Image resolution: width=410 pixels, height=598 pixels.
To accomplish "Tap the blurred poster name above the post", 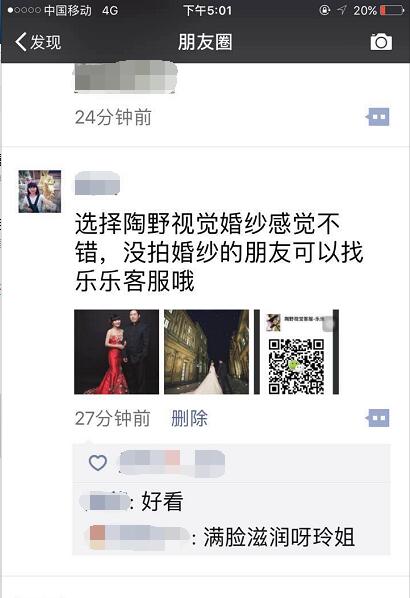I will [97, 183].
